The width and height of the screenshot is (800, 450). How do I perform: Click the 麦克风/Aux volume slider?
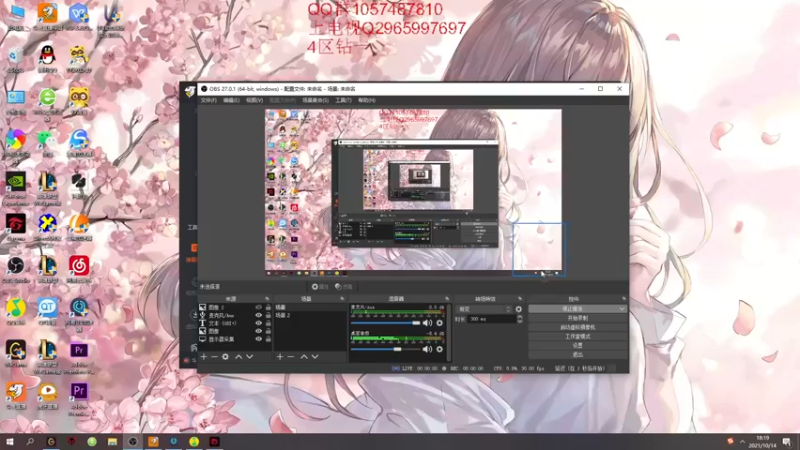tap(386, 323)
